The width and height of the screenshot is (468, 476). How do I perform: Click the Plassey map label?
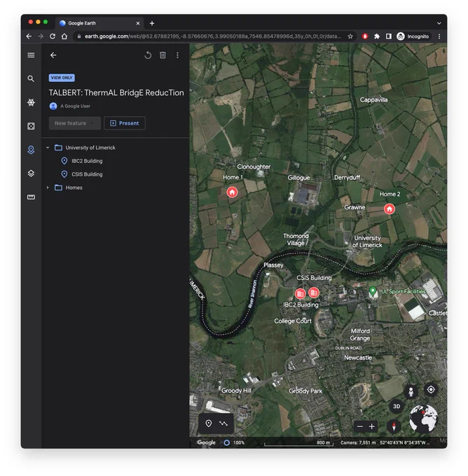click(x=273, y=265)
